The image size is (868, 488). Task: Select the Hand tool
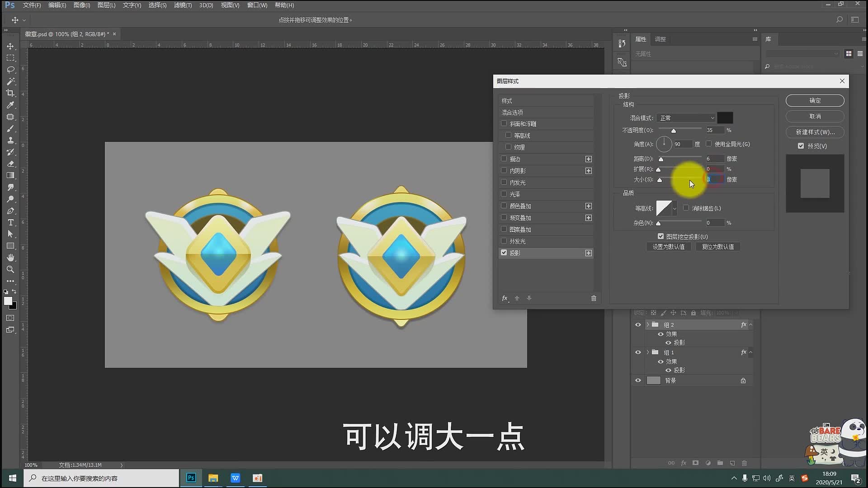click(x=10, y=258)
